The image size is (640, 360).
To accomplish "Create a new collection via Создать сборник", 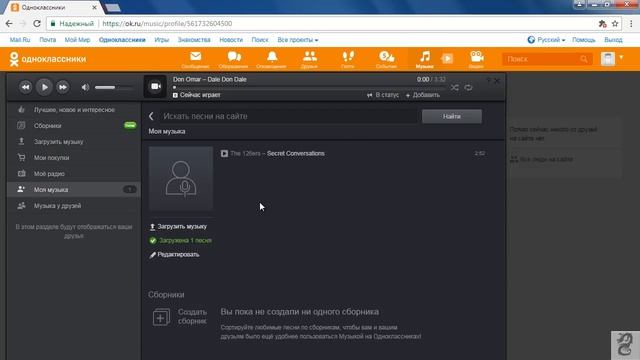I will click(x=180, y=317).
